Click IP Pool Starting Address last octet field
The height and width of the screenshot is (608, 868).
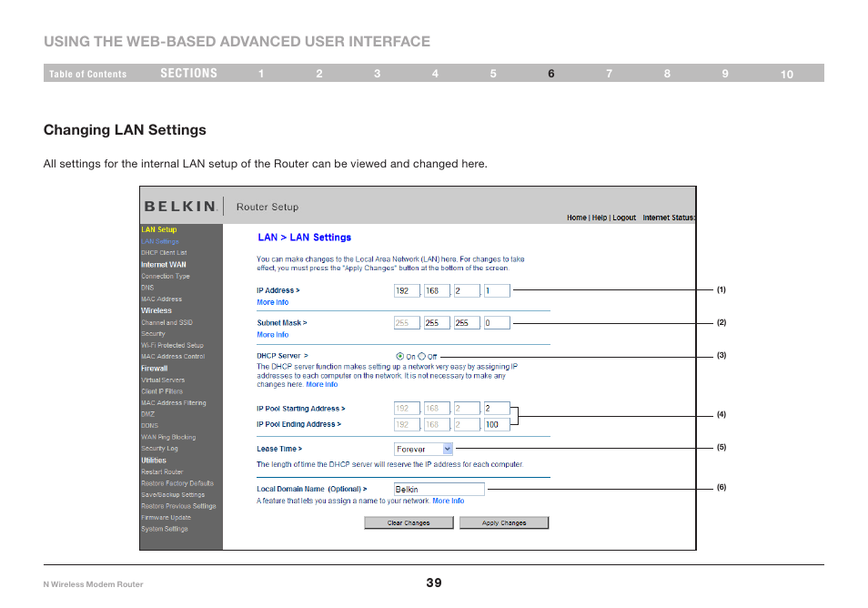coord(497,408)
